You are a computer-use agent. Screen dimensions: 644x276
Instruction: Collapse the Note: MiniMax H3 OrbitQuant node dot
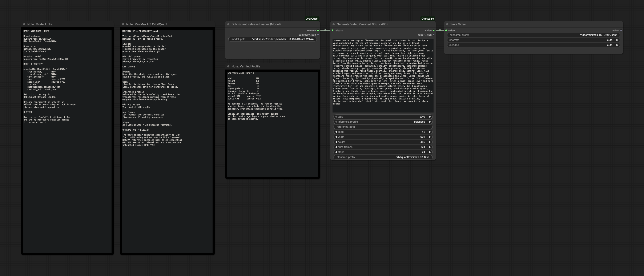coord(123,24)
